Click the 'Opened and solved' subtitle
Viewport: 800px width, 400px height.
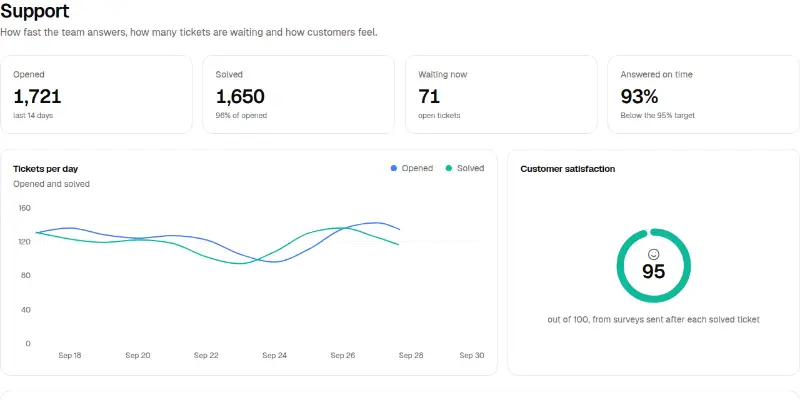click(52, 184)
